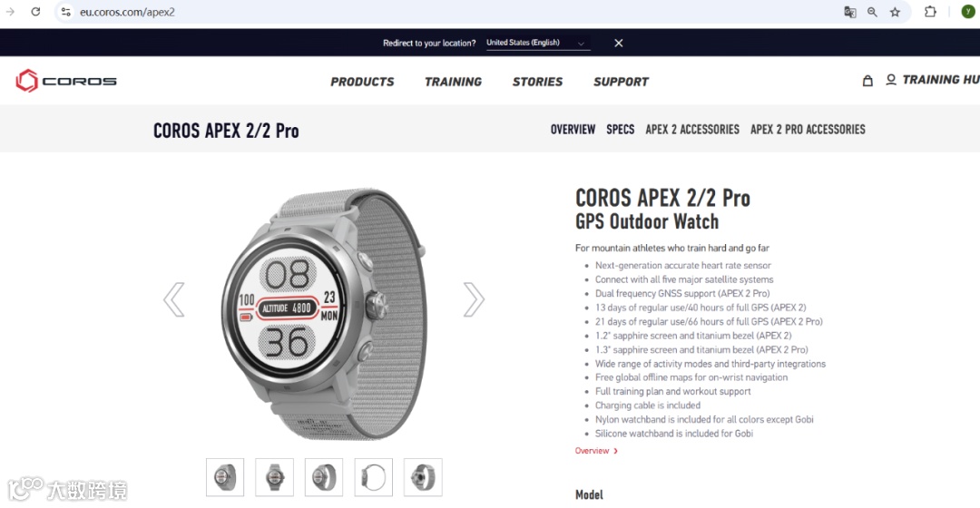Open the zoom magnifier icon in address bar

872,12
